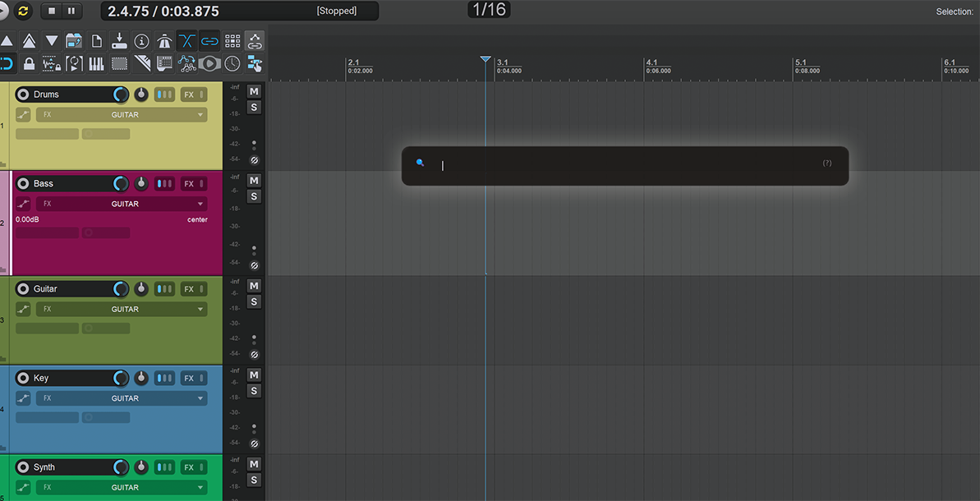
Task: Click the waveform with padlock icon
Action: 51,63
